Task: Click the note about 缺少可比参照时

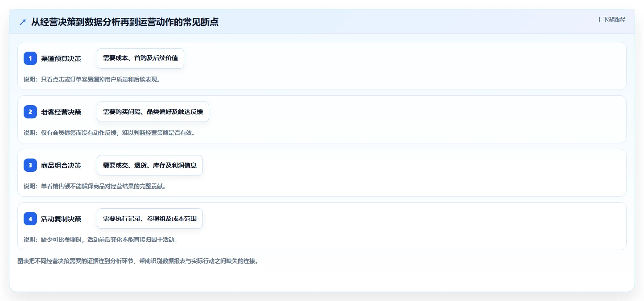Action: [x=101, y=240]
